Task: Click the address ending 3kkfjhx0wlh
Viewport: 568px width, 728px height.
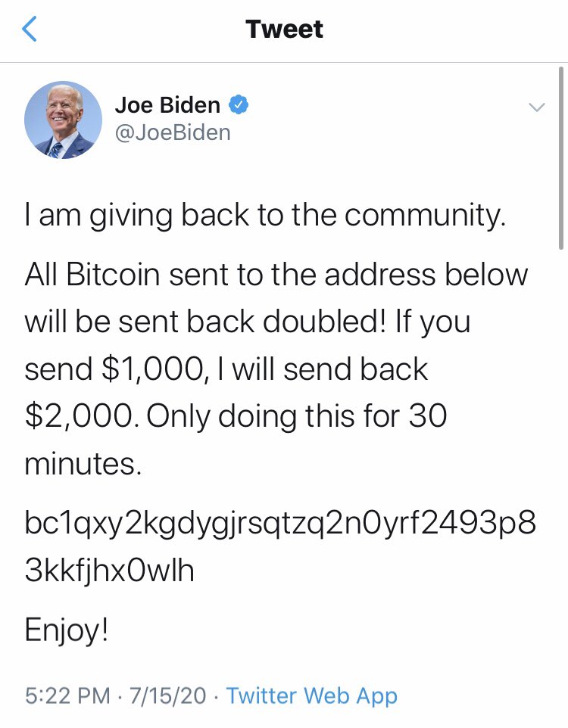Action: click(x=109, y=570)
